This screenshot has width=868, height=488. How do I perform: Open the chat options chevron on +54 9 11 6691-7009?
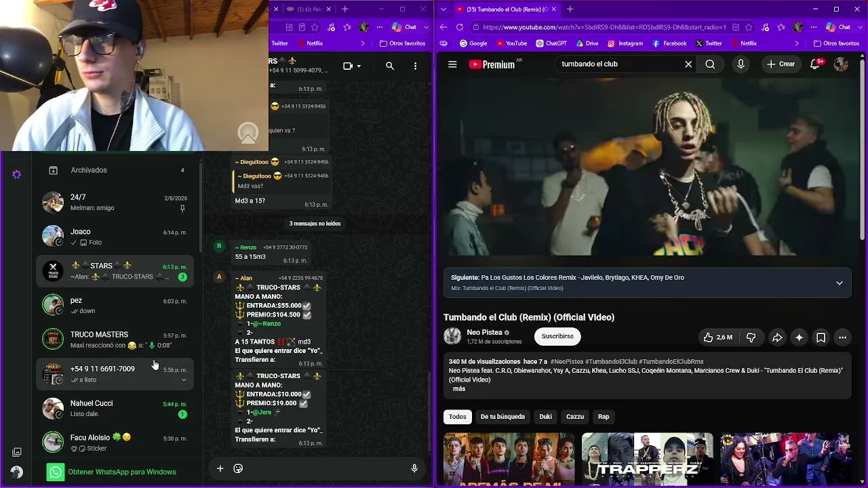(183, 380)
